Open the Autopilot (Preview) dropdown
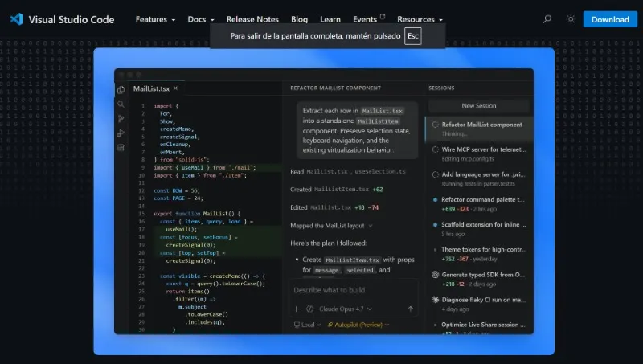Viewport: 643px width, 364px height. [358, 325]
